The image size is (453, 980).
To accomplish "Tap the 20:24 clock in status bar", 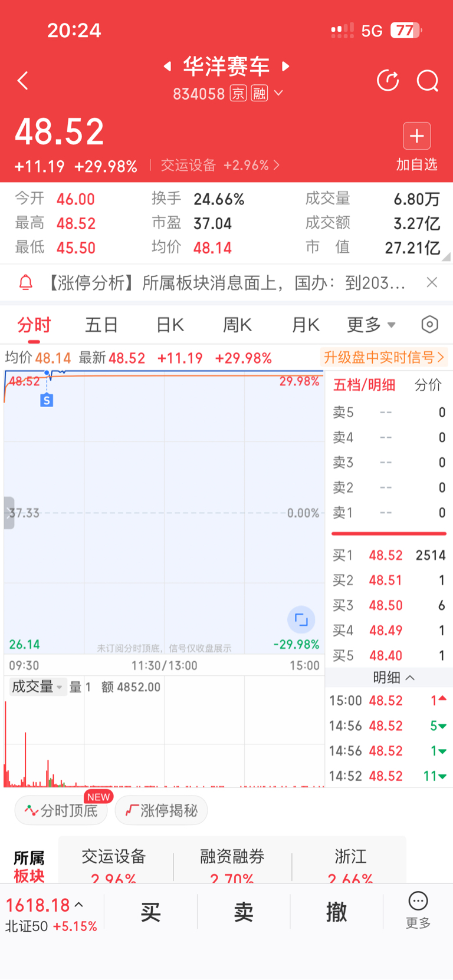I will pos(74,30).
